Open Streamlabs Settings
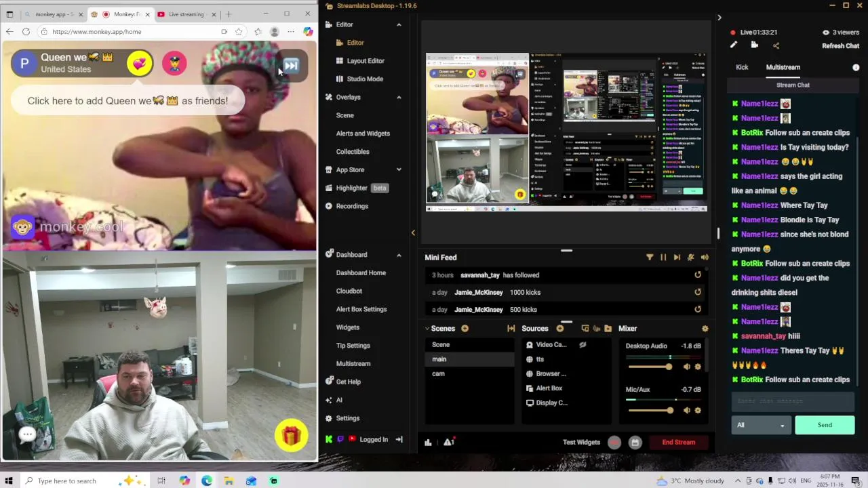 point(342,418)
